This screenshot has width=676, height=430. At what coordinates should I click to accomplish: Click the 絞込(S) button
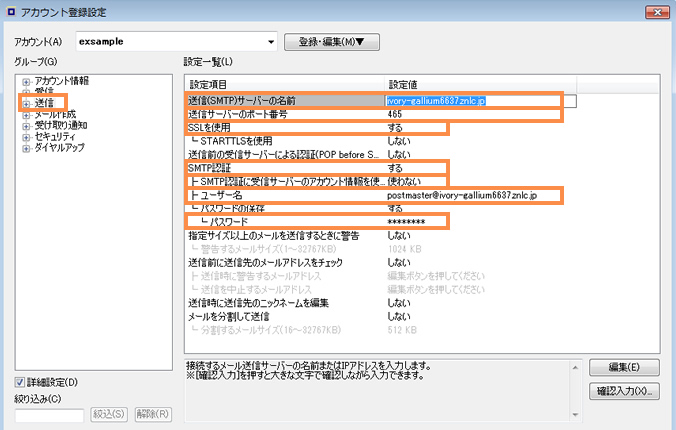click(x=109, y=414)
